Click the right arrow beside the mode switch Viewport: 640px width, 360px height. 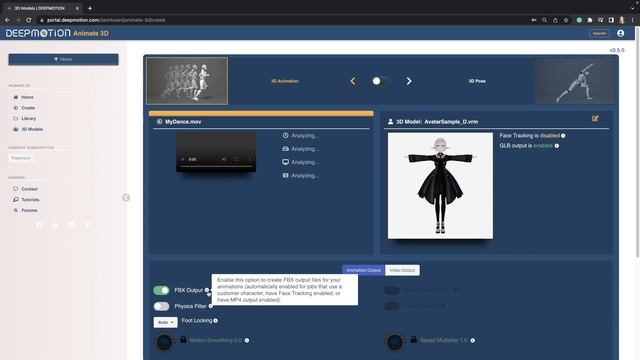tap(409, 81)
